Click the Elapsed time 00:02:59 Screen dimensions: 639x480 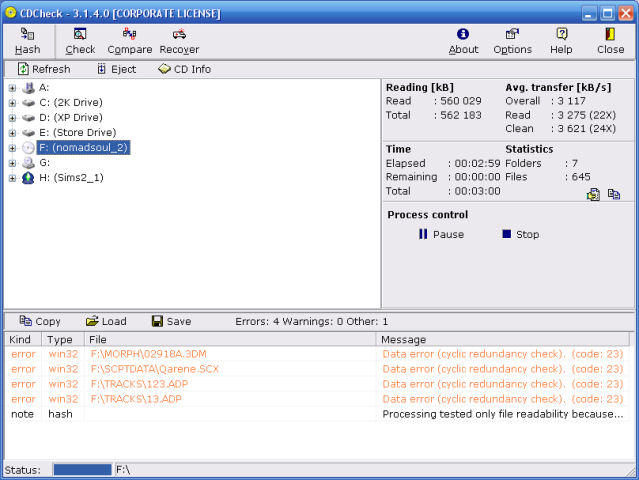click(477, 163)
